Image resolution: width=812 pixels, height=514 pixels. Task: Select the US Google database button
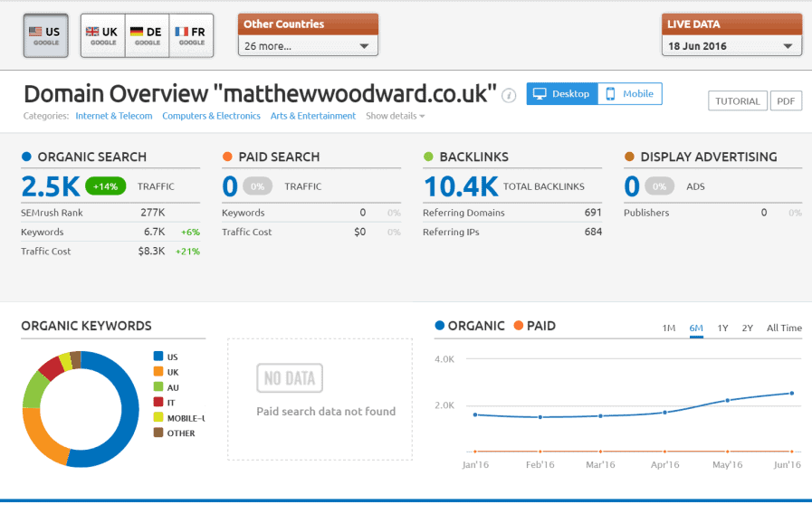pos(45,35)
